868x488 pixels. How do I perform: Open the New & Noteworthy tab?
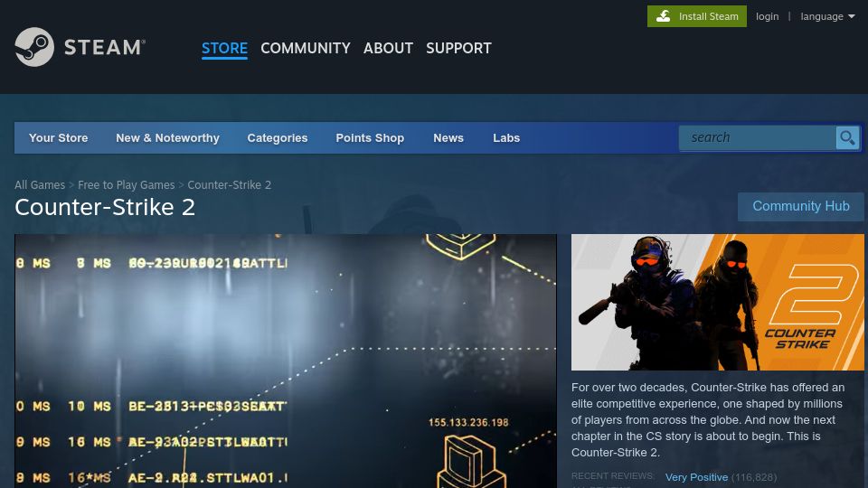(x=168, y=137)
